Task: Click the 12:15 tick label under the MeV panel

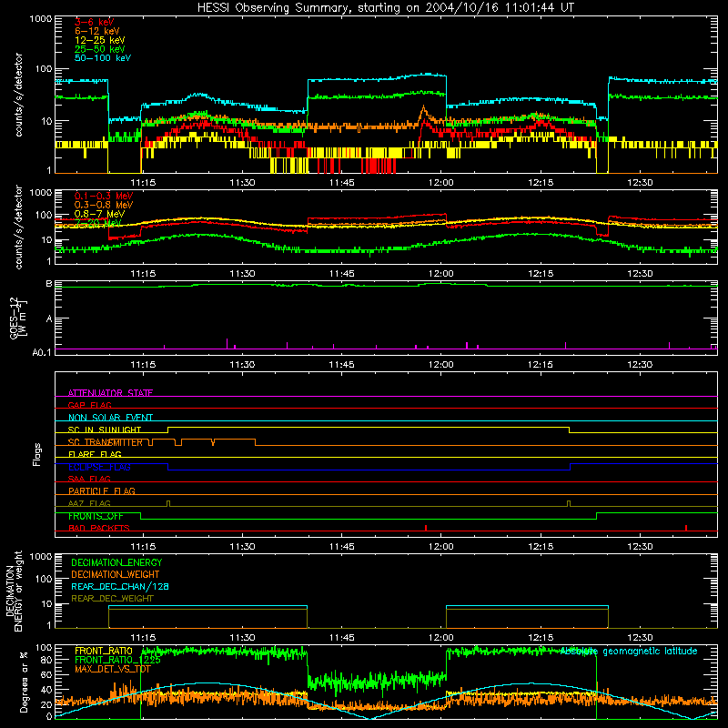Action: click(541, 274)
